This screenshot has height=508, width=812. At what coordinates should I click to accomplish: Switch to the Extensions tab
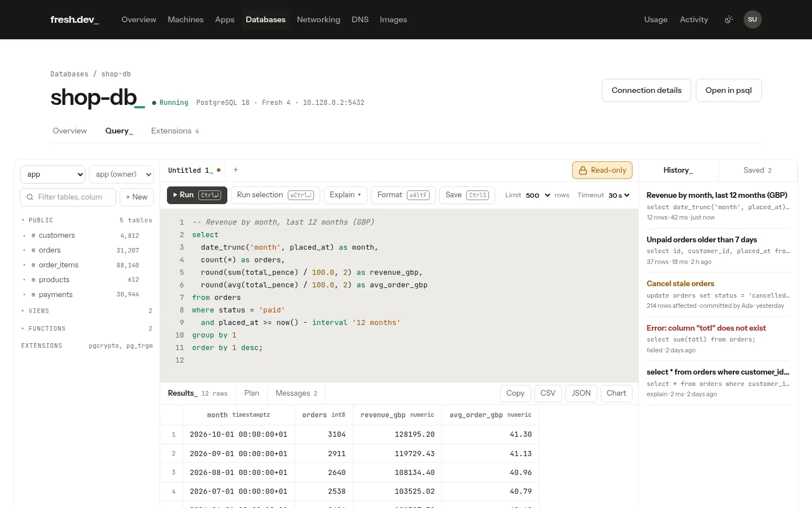175,131
